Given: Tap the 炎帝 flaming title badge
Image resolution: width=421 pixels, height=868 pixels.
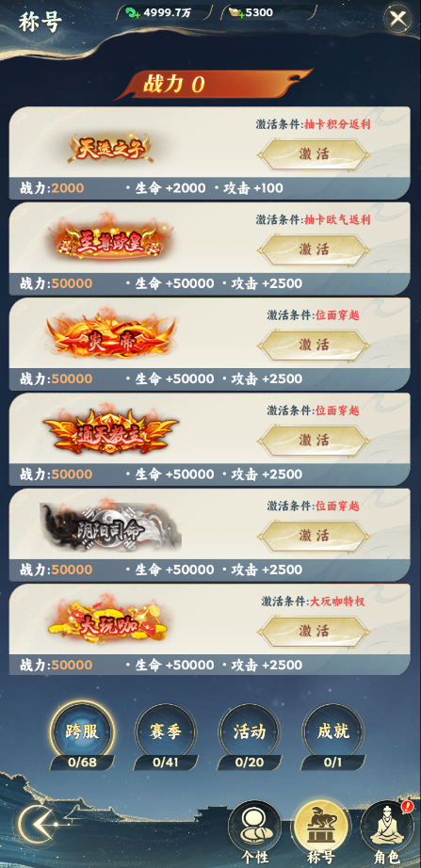Looking at the screenshot, I should (x=112, y=335).
